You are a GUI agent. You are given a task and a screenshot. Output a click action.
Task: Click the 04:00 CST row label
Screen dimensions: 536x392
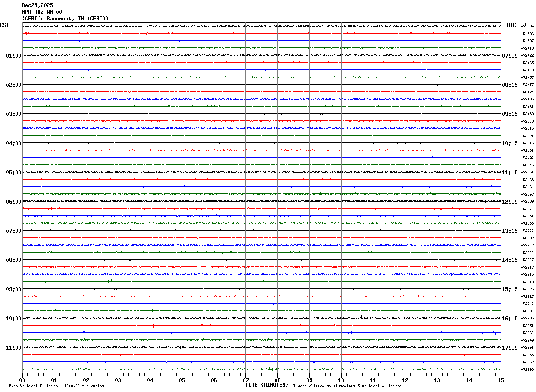click(14, 143)
